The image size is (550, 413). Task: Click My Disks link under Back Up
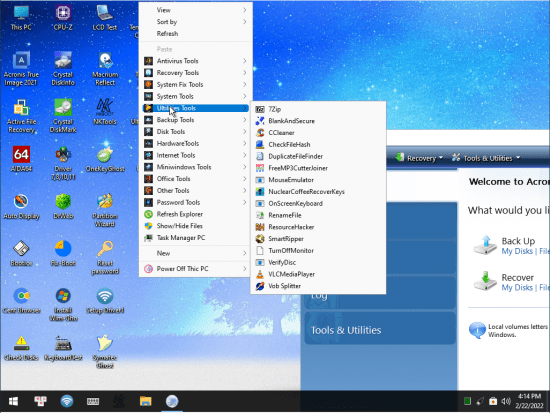pos(517,251)
